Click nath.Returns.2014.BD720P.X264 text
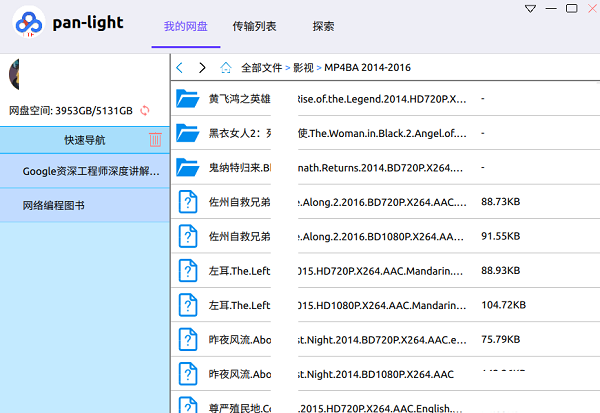Image resolution: width=600 pixels, height=413 pixels. (x=380, y=168)
